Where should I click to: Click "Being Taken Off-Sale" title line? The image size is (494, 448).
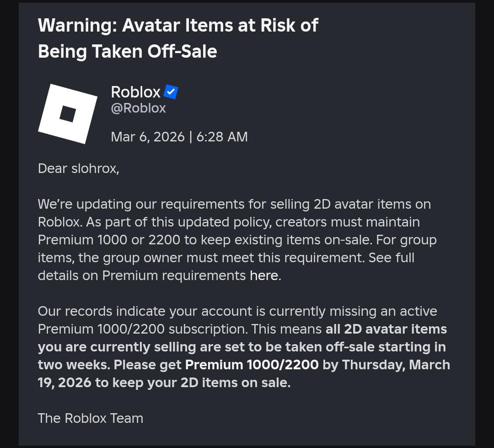point(127,51)
